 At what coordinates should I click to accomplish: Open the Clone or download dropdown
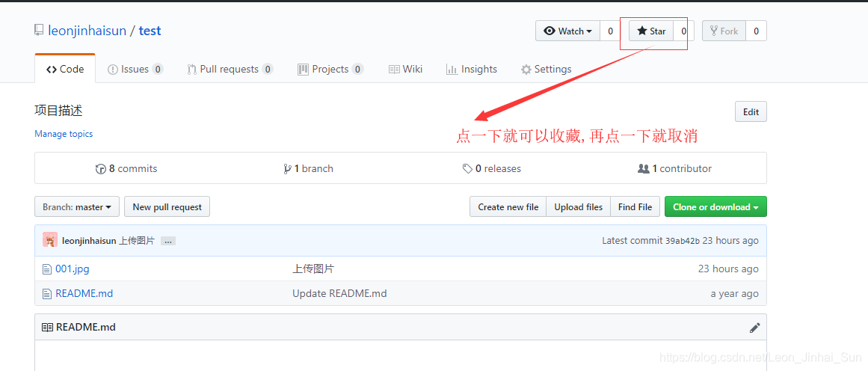[x=715, y=206]
